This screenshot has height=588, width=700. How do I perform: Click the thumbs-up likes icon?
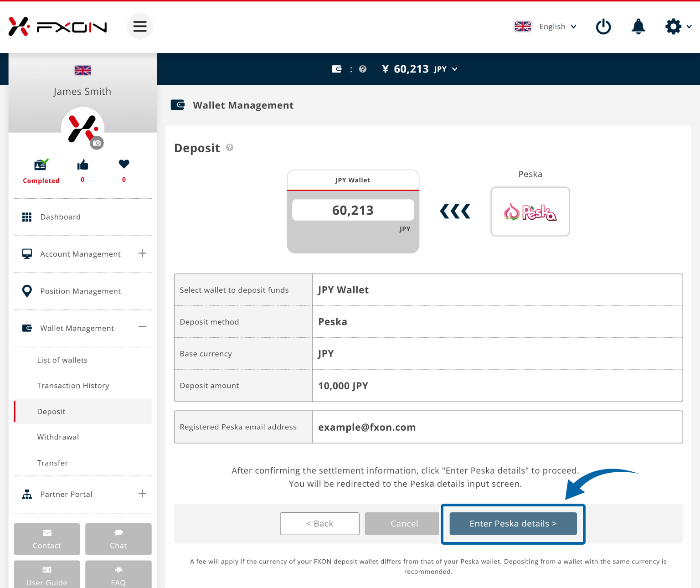[82, 165]
